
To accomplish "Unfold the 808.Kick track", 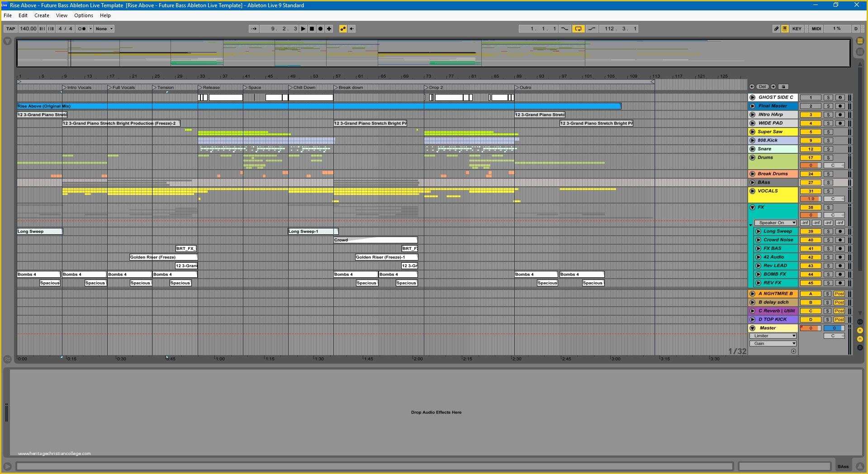I will 752,140.
